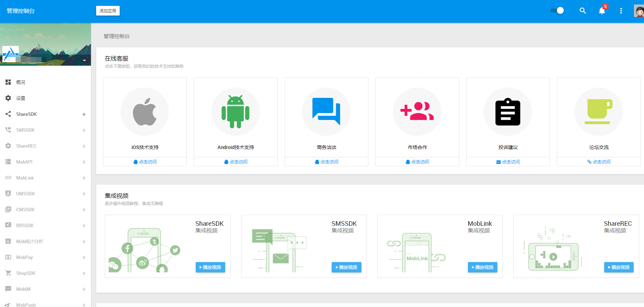Click the MobPay money icon in sidebar
Viewport: 644px width, 307px height.
[x=8, y=257]
